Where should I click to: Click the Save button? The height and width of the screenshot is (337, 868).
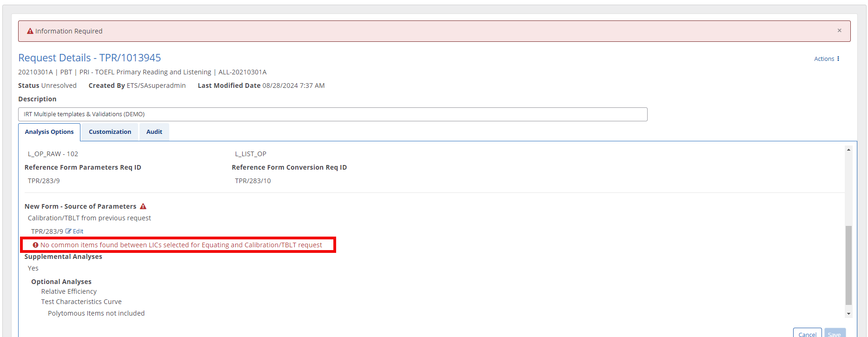835,334
